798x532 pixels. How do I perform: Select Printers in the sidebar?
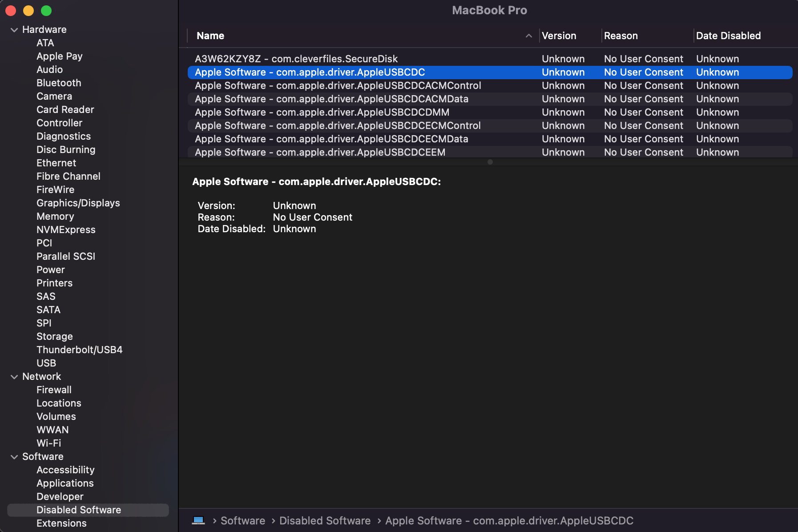(54, 283)
